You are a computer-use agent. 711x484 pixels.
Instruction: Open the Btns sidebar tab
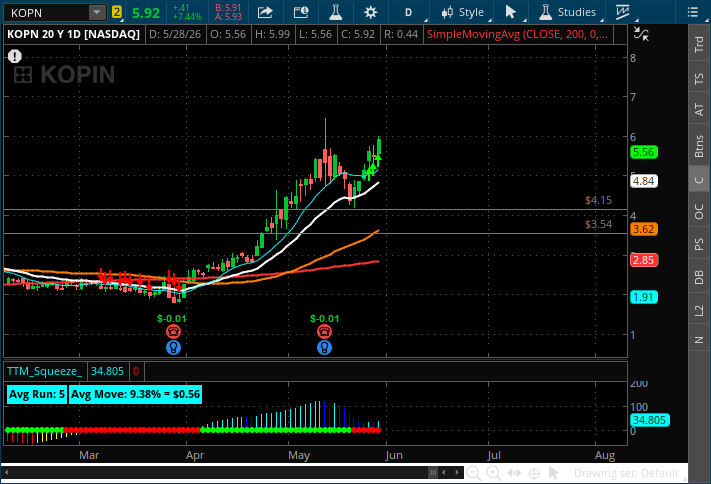pos(699,146)
